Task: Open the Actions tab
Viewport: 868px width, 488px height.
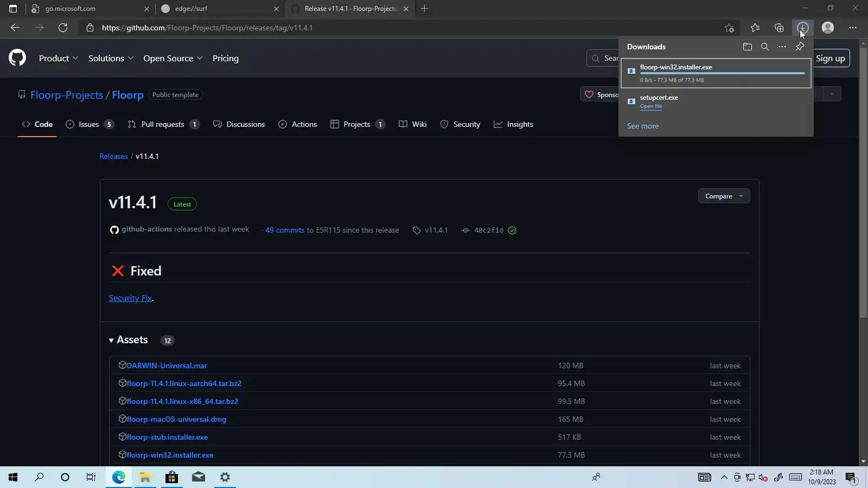Action: point(298,124)
